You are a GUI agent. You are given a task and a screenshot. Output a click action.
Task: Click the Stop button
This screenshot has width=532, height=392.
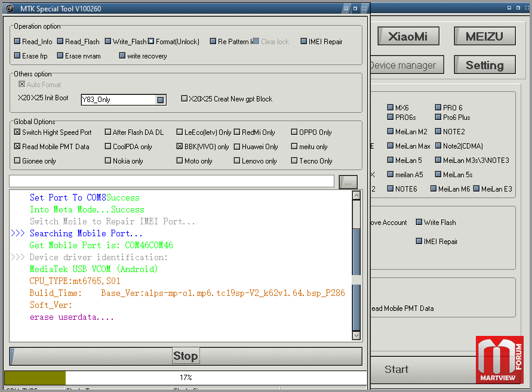186,356
